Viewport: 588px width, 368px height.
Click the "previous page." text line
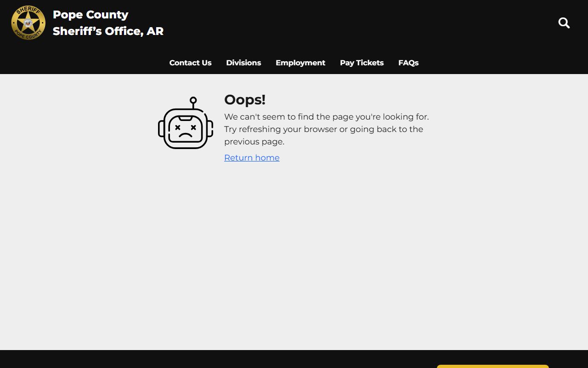click(254, 142)
